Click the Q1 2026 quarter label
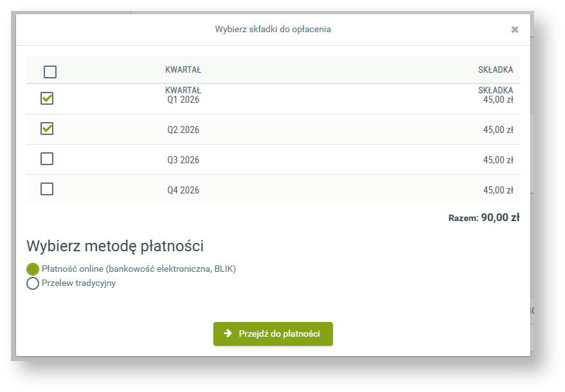 click(x=183, y=100)
